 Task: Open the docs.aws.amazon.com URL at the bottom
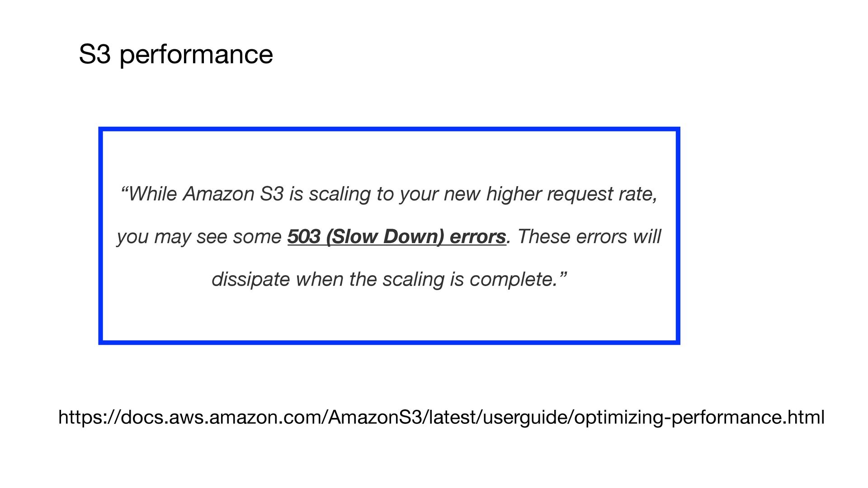pos(441,417)
